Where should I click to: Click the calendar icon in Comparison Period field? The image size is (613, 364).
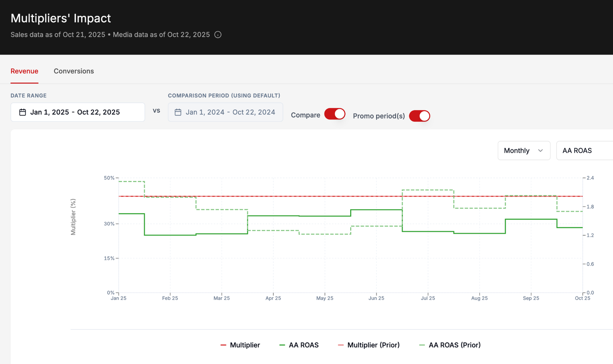point(178,112)
